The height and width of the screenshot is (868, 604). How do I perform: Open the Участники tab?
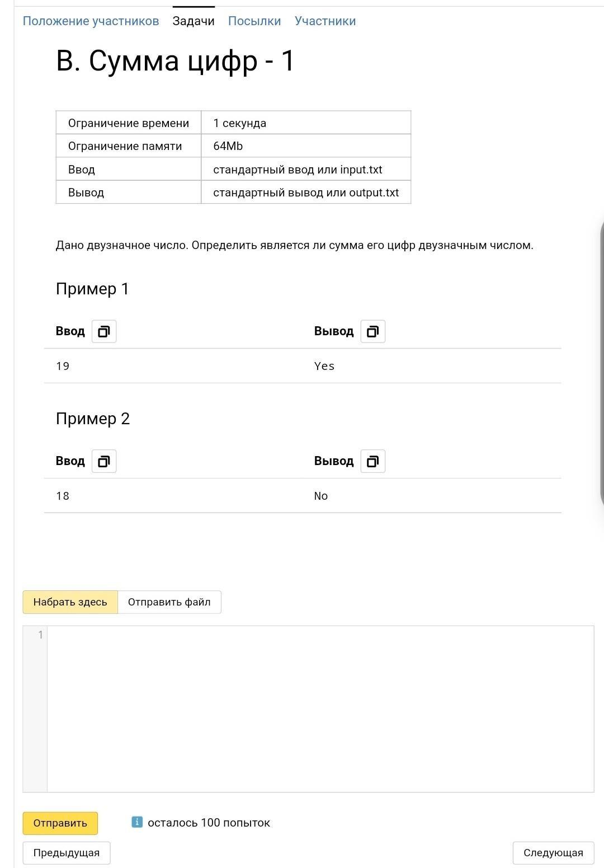325,21
